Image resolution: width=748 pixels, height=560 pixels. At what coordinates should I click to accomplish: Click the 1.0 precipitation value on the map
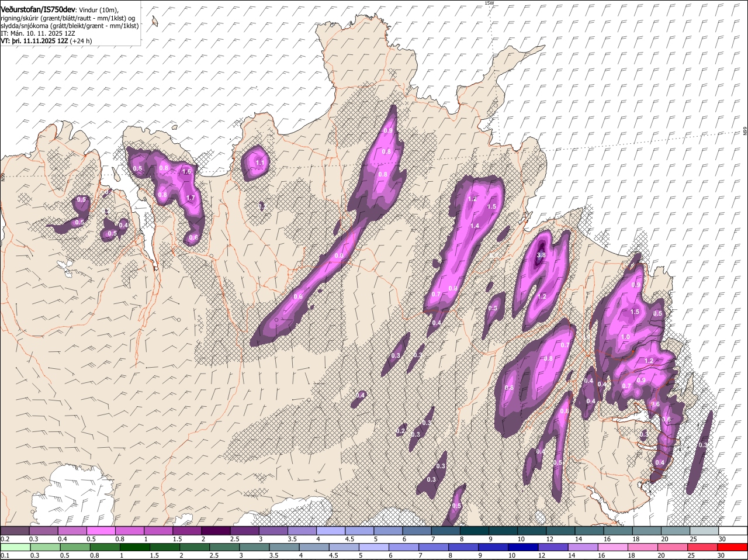(625, 337)
